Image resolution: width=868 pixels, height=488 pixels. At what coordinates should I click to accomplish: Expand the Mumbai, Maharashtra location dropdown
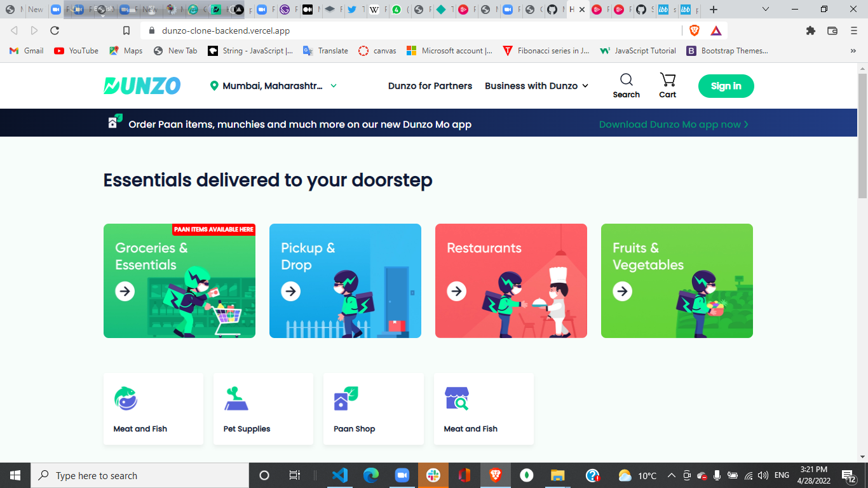coord(334,86)
